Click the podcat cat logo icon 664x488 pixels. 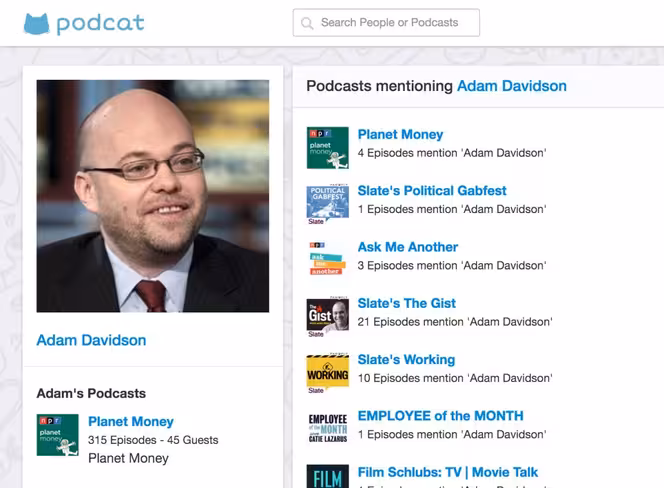pyautogui.click(x=36, y=23)
